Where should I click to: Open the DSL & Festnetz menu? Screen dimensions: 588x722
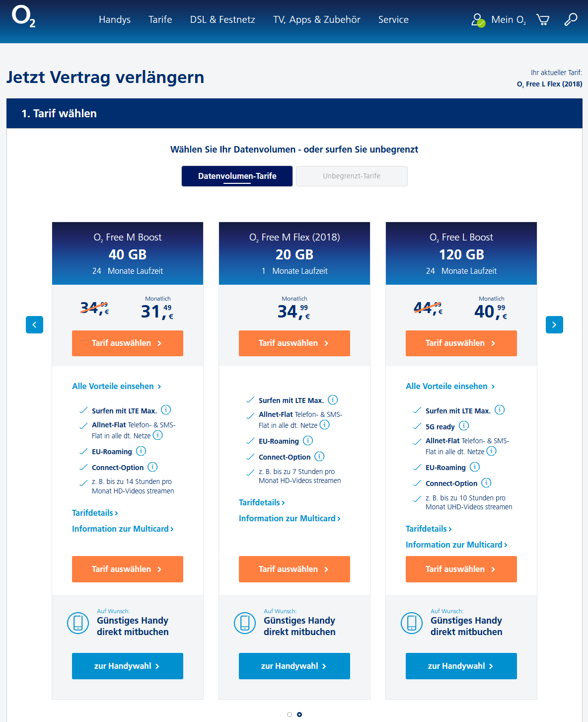[222, 19]
